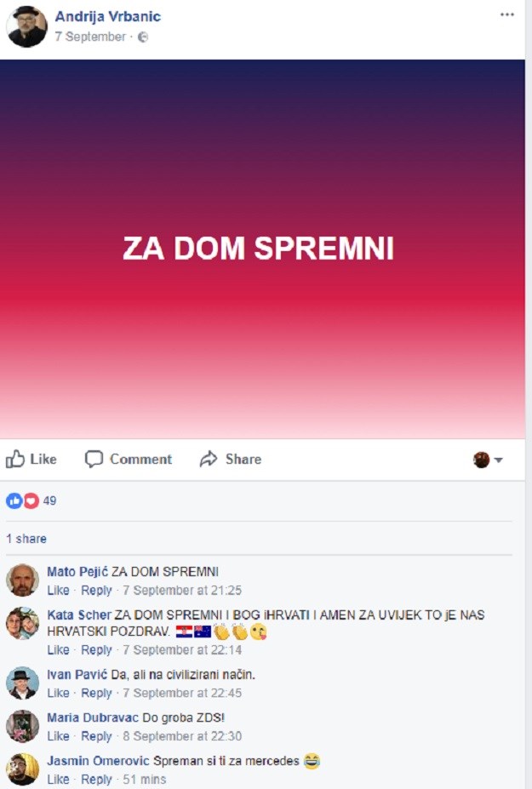Open the 7 September post timestamp

pos(90,37)
